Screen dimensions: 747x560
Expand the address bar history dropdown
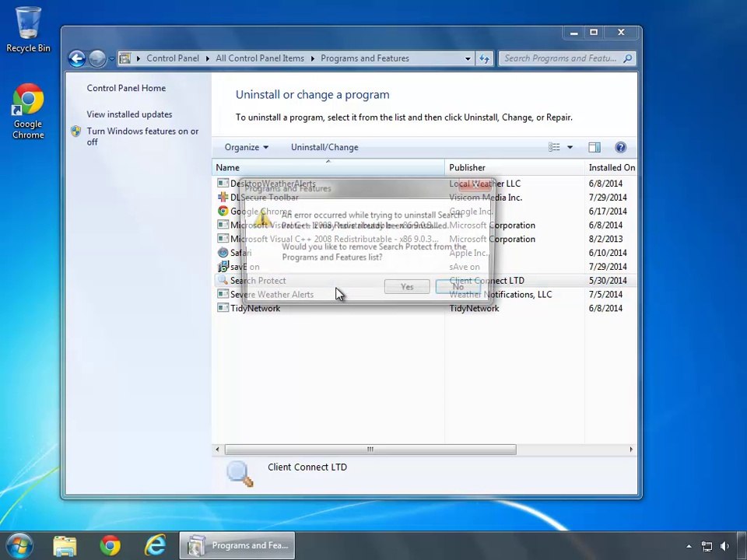coord(468,58)
